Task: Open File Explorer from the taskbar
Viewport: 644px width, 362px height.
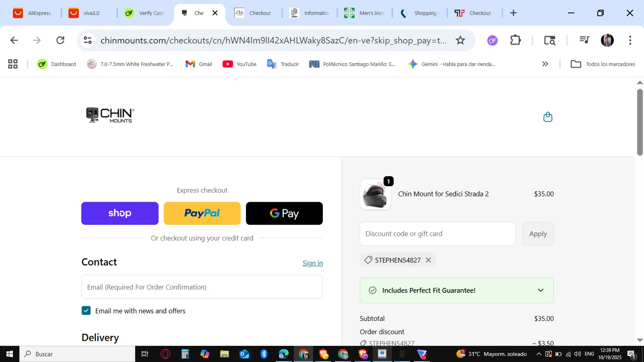Action: [x=225, y=354]
